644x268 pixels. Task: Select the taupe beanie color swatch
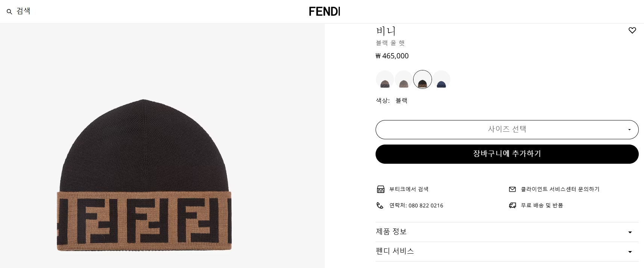403,80
